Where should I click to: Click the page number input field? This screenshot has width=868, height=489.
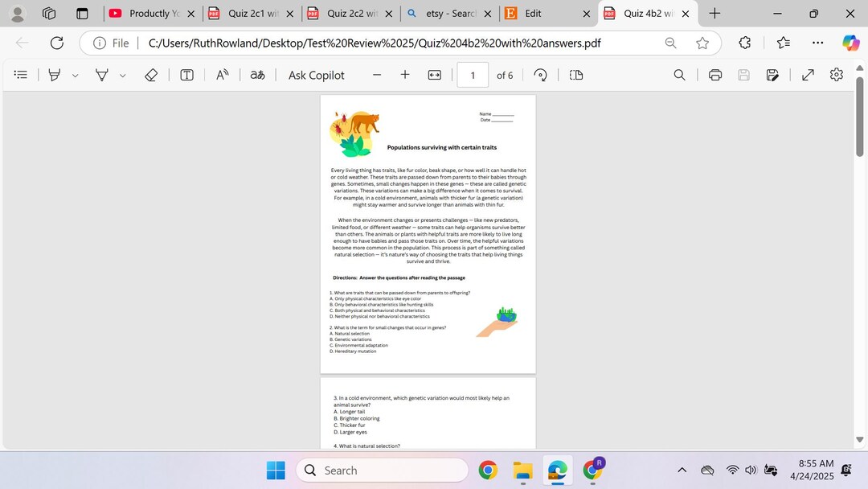(473, 74)
